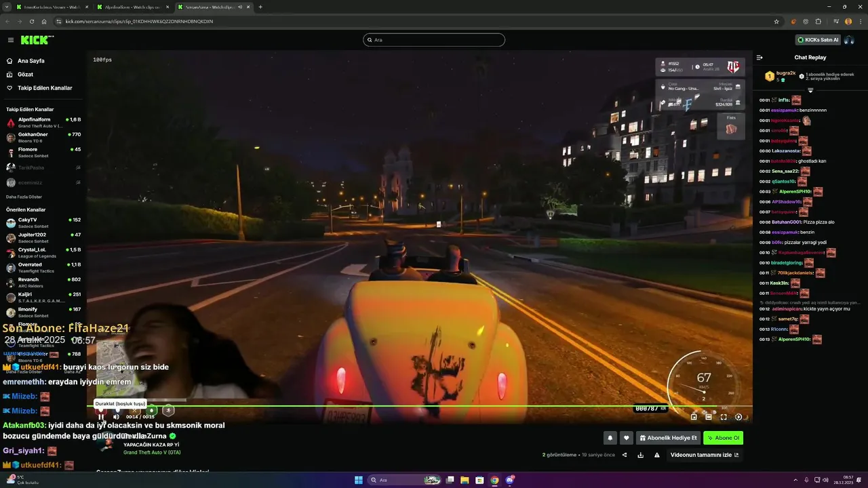868x488 pixels.
Task: Toggle theater mode on player
Action: (709, 417)
